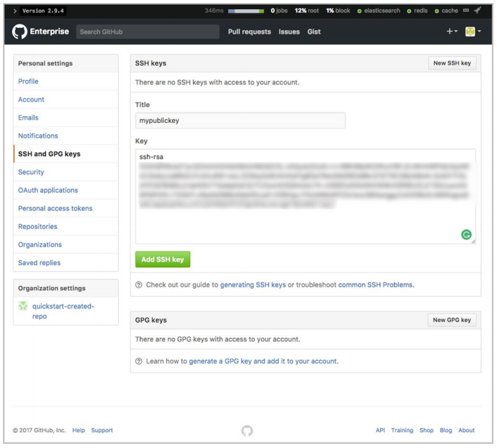The width and height of the screenshot is (497, 448).
Task: Click the 12% root indicator
Action: pos(307,11)
